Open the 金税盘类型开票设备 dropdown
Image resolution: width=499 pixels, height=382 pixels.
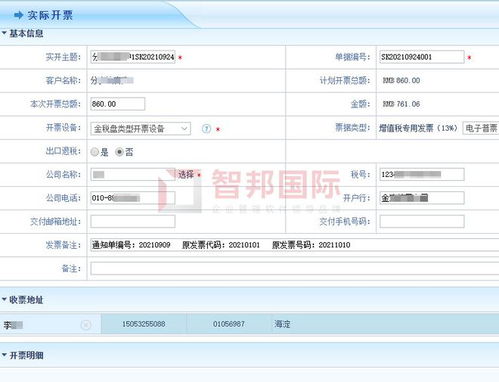[x=140, y=129]
